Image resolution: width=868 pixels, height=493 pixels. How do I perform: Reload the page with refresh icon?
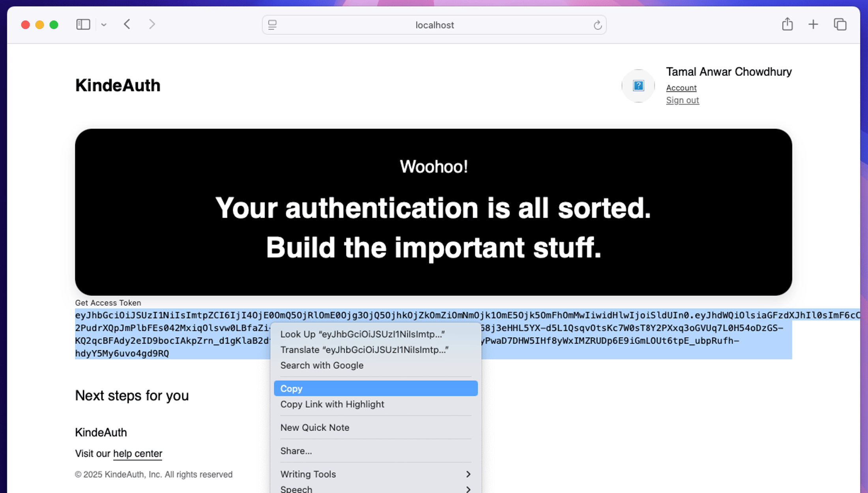[x=597, y=25]
